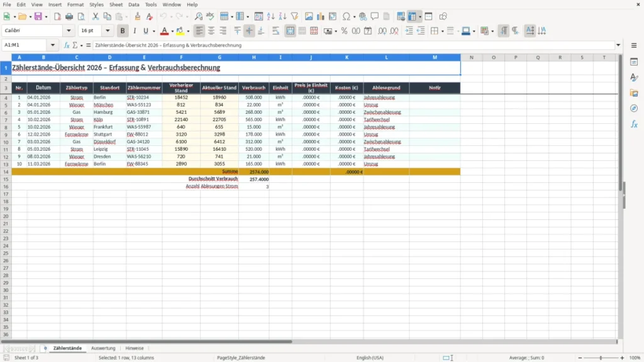The height and width of the screenshot is (362, 644).
Task: Sort descending Z-A icon
Action: (x=282, y=16)
